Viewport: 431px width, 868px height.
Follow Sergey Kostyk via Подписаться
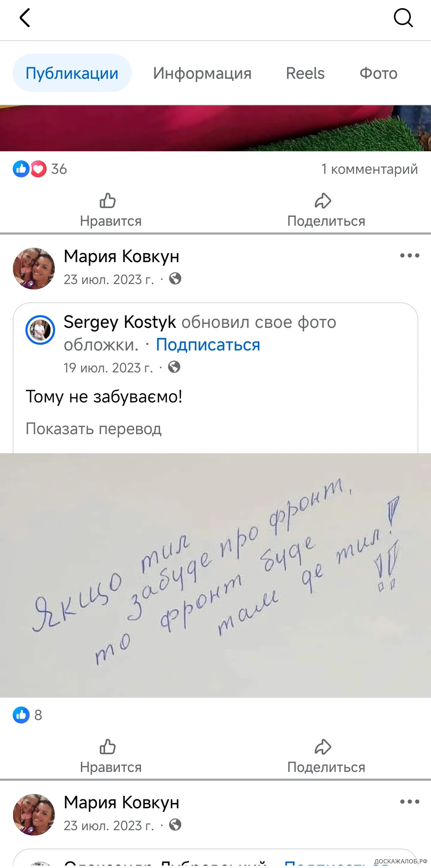(208, 344)
